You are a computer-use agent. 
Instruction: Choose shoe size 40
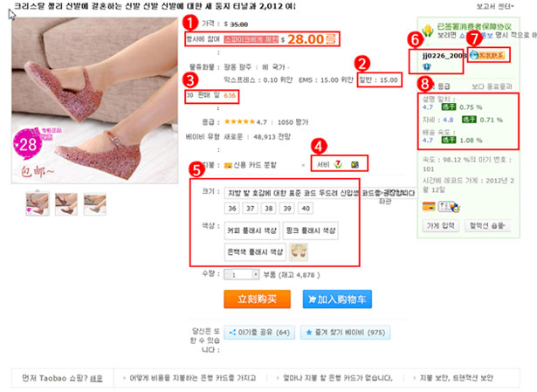(x=306, y=208)
